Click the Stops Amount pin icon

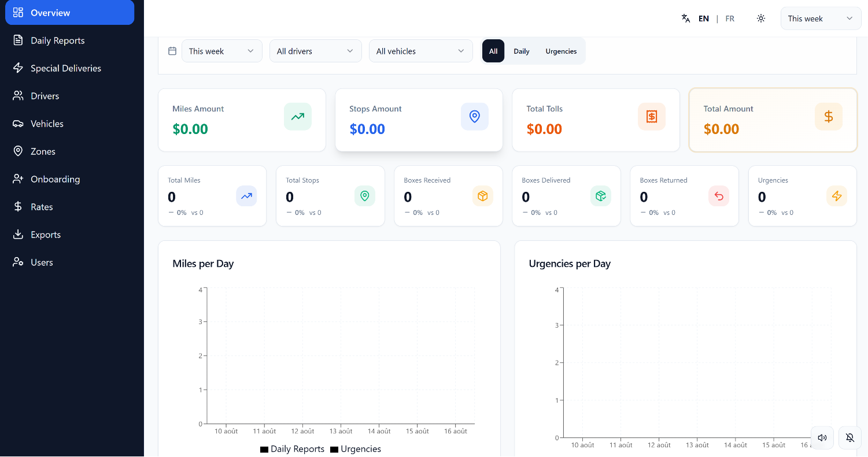pos(475,117)
